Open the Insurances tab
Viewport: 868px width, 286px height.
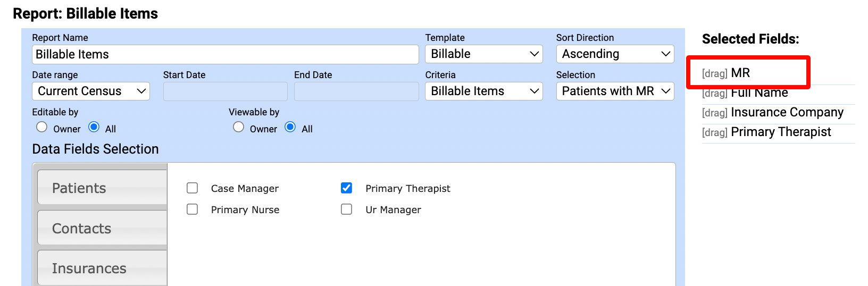pos(102,268)
